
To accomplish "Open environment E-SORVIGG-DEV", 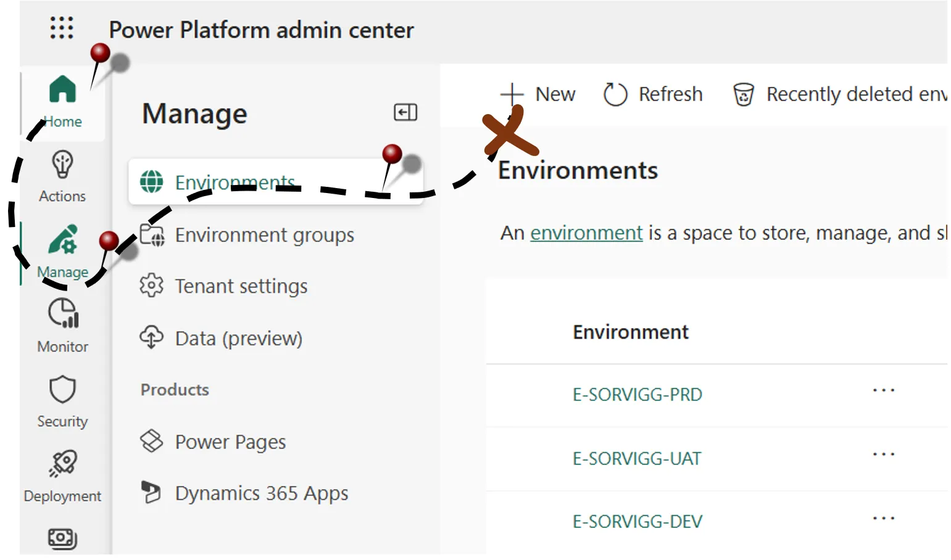I will click(637, 522).
